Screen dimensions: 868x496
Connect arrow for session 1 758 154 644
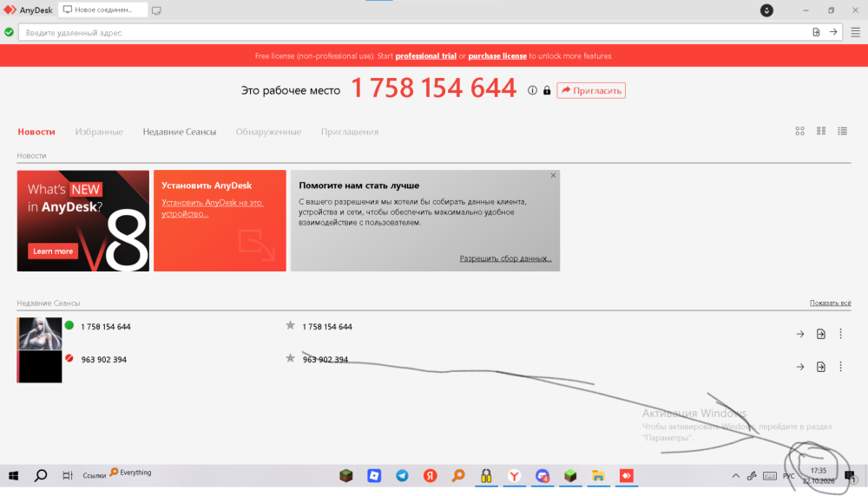pyautogui.click(x=800, y=334)
